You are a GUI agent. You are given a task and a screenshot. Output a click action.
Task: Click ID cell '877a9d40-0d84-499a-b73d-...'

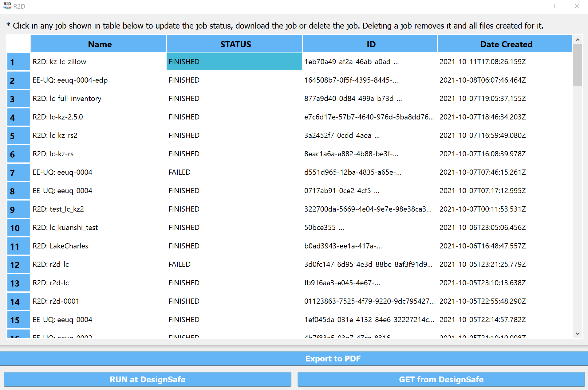pyautogui.click(x=353, y=99)
